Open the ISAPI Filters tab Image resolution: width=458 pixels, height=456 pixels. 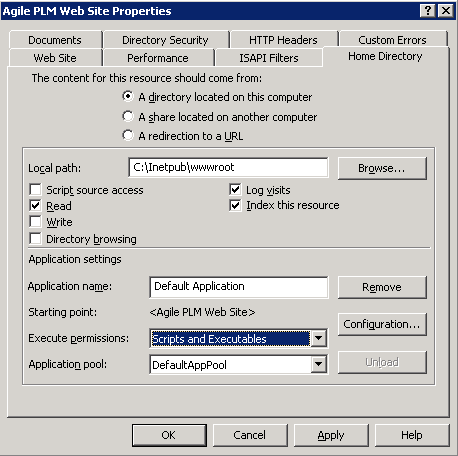pos(269,58)
